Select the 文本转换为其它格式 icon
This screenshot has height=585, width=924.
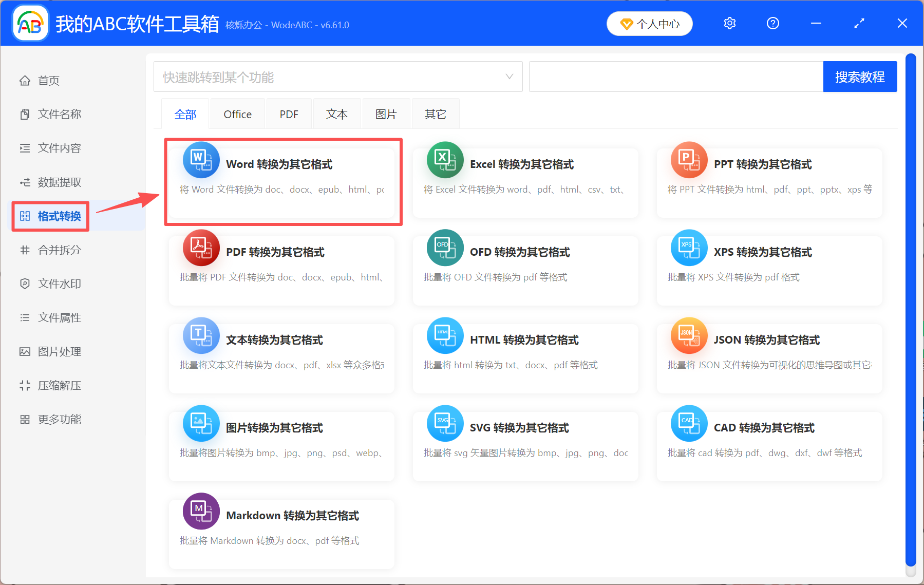click(201, 335)
